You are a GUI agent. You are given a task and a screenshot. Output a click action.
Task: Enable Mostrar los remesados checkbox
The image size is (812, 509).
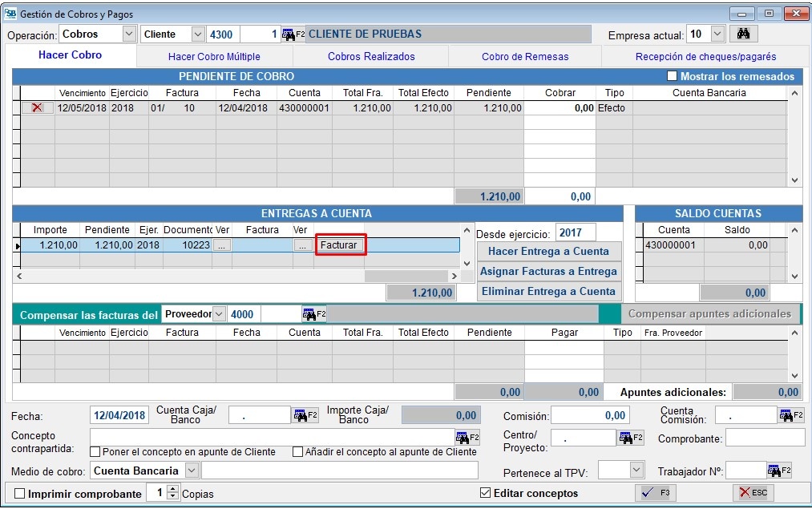click(x=673, y=77)
